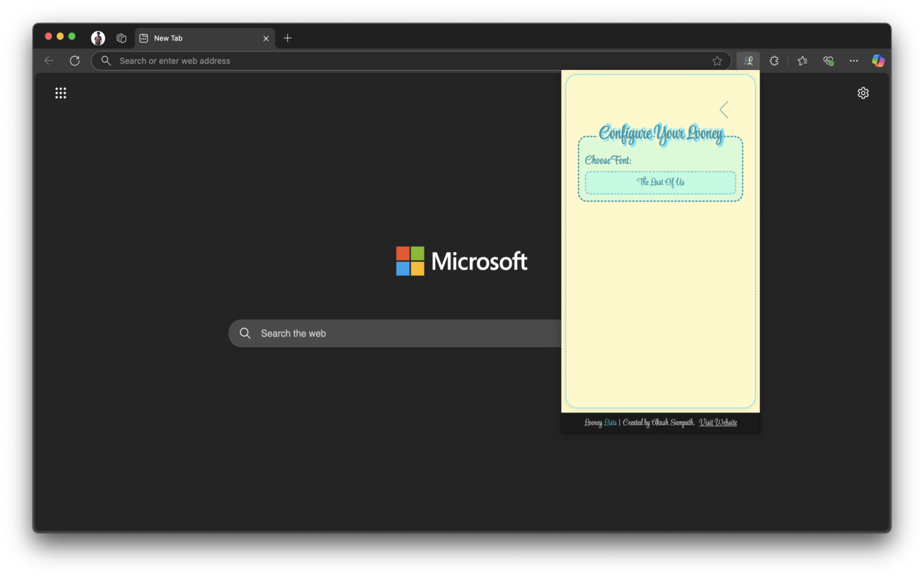Click the Choose Font: label

coord(608,160)
